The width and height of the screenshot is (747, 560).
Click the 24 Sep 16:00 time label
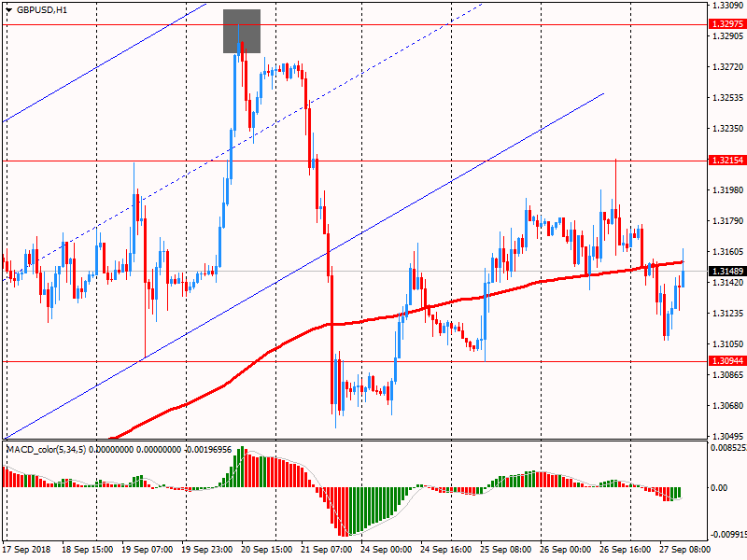click(x=446, y=549)
